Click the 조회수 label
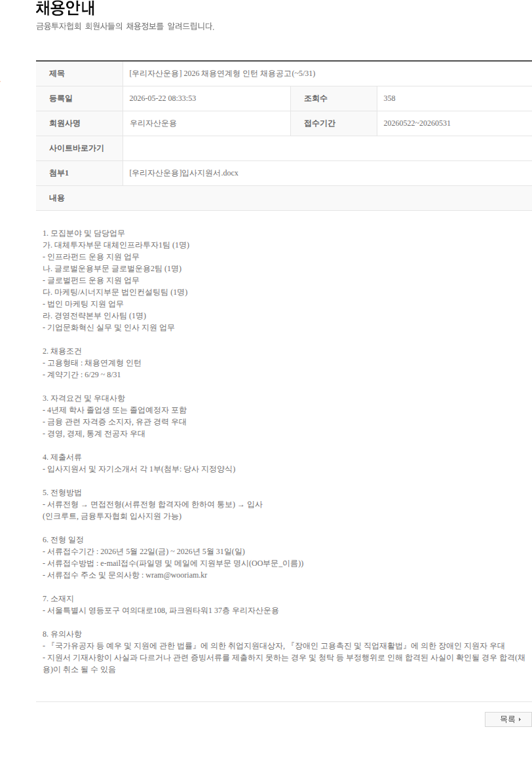Screen dimensions: 532x763 click(315, 98)
